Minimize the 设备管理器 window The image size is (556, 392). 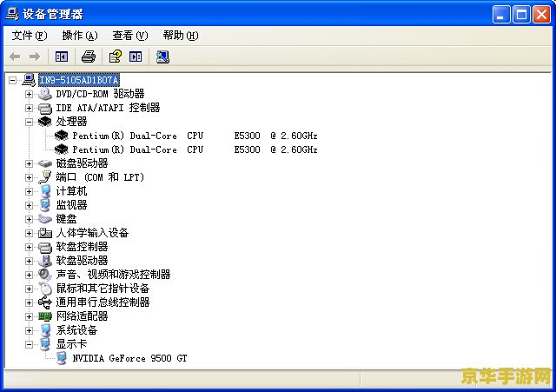tap(501, 15)
